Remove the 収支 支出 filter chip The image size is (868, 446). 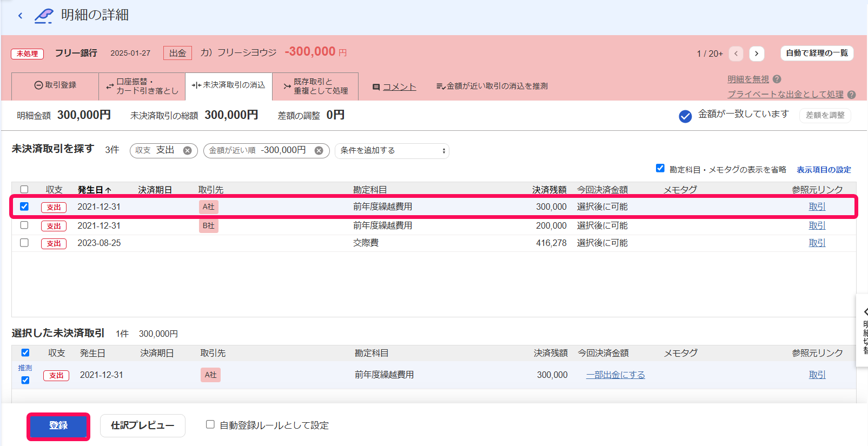pyautogui.click(x=187, y=150)
